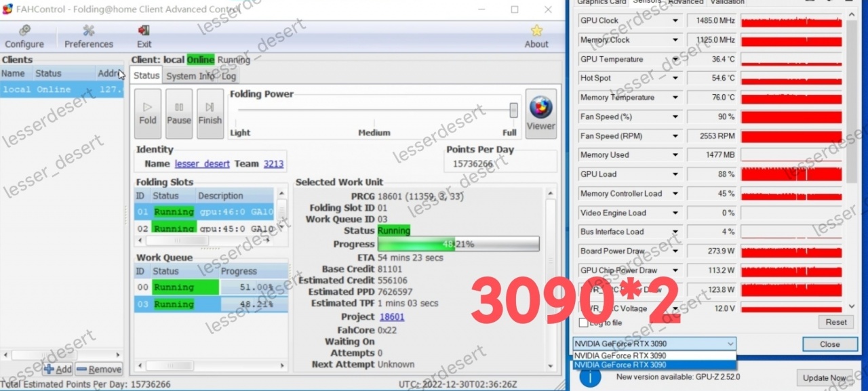
Task: Click the GPU selection combo box in GPU-Z
Action: [x=654, y=344]
